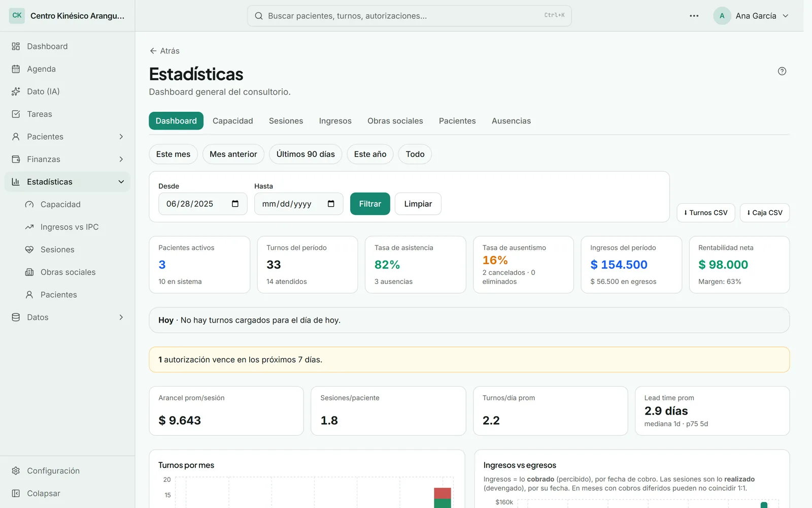
Task: Open the Ana García user dropdown arrow
Action: coord(786,16)
